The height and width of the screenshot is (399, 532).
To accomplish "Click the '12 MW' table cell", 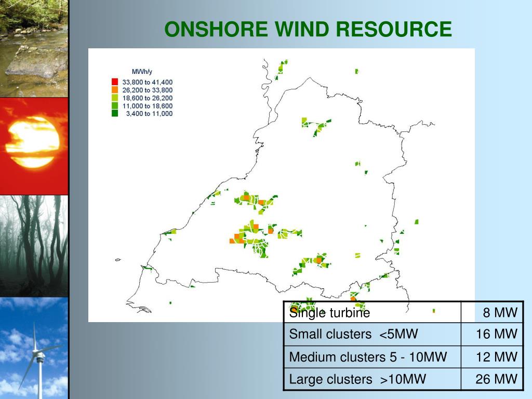I will [x=492, y=357].
